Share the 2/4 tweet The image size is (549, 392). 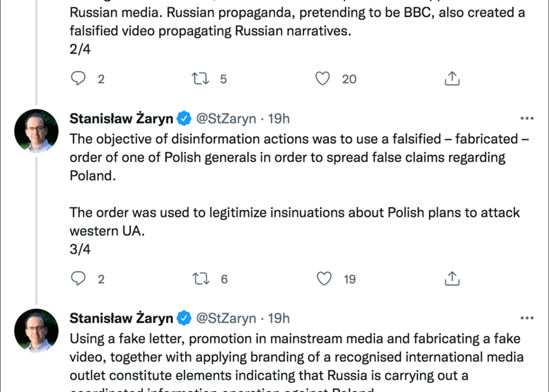pyautogui.click(x=452, y=79)
